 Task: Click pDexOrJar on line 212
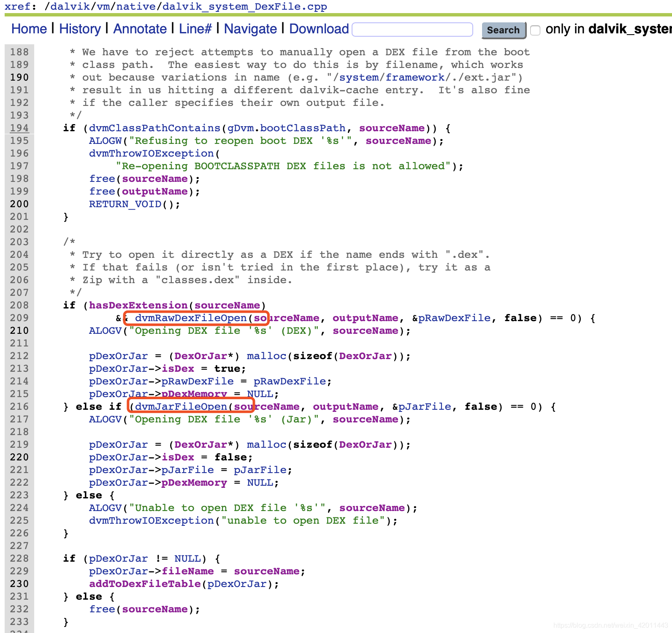pos(119,356)
